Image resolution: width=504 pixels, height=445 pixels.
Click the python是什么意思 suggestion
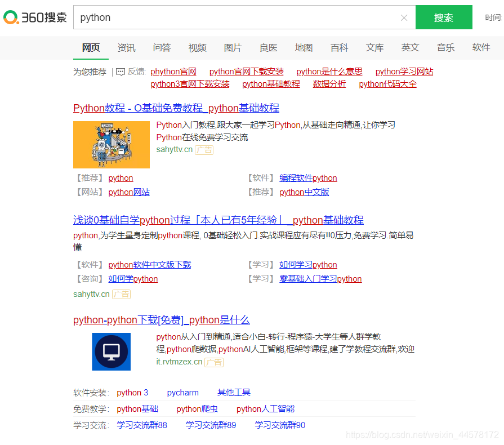click(x=329, y=72)
